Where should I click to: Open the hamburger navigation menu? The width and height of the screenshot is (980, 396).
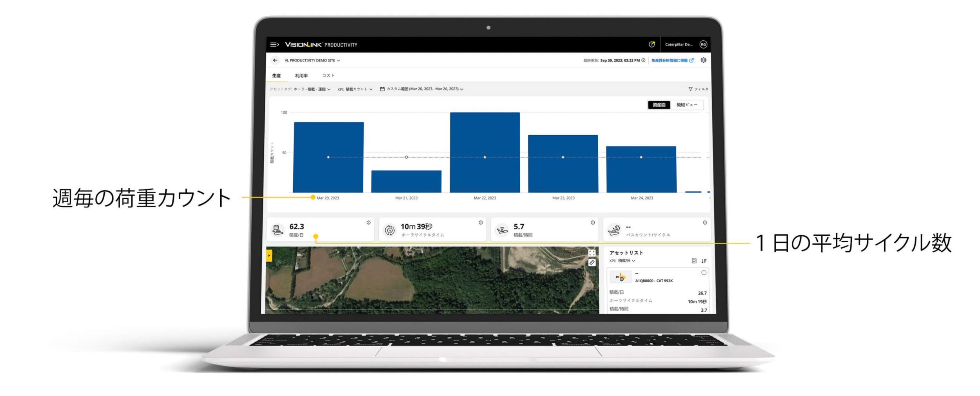click(x=275, y=45)
